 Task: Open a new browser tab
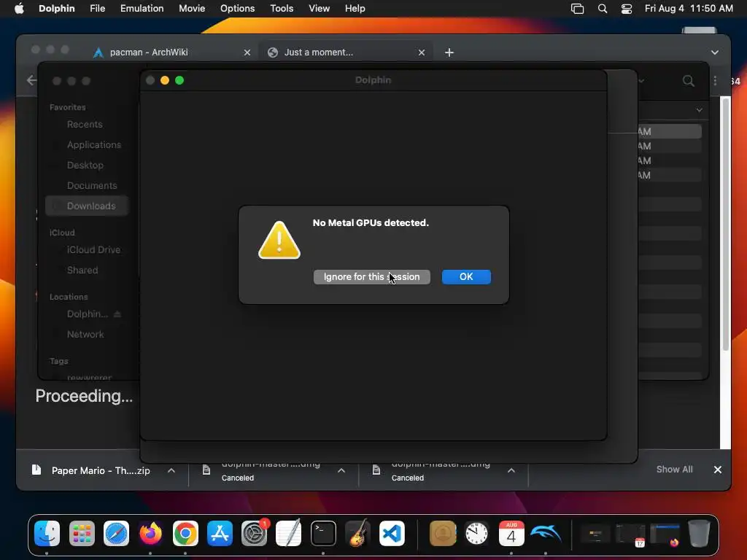coord(449,52)
